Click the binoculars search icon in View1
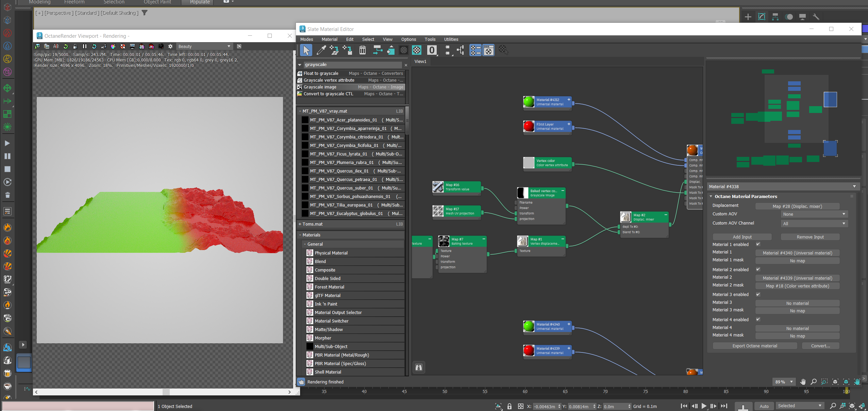This screenshot has width=868, height=411. (419, 367)
